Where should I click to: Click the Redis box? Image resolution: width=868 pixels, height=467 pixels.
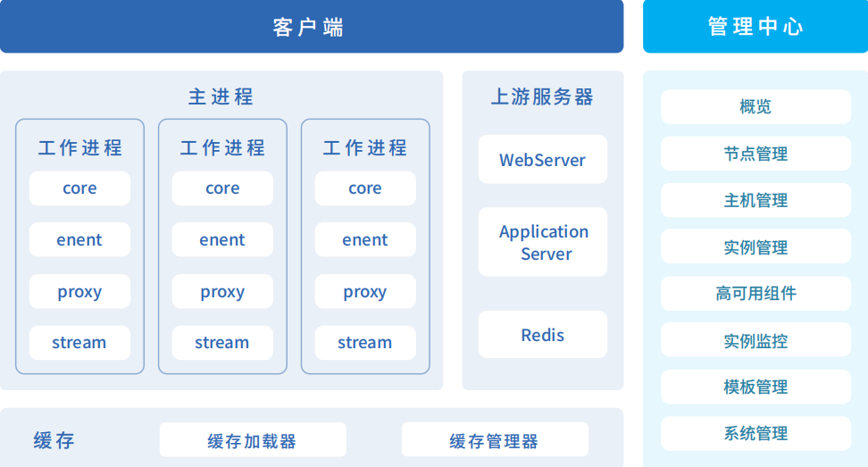point(542,335)
